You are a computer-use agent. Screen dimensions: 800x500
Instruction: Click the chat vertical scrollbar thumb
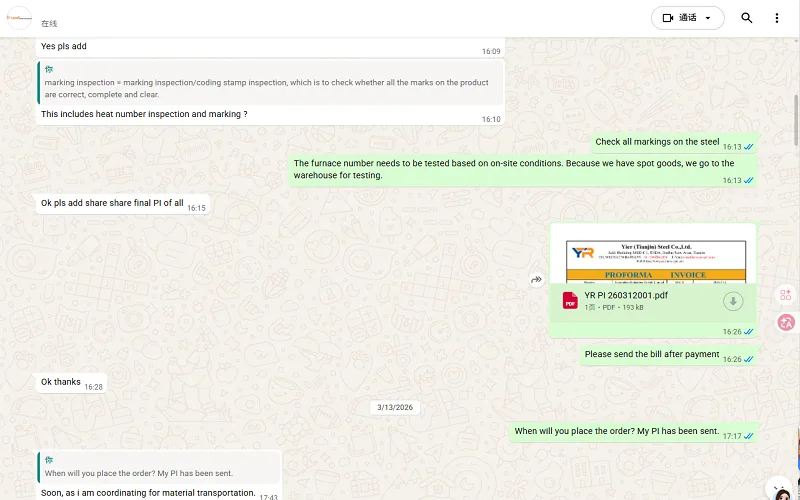coord(796,120)
